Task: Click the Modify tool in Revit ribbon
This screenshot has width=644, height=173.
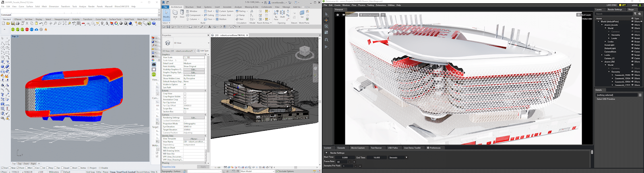Action: pyautogui.click(x=166, y=14)
